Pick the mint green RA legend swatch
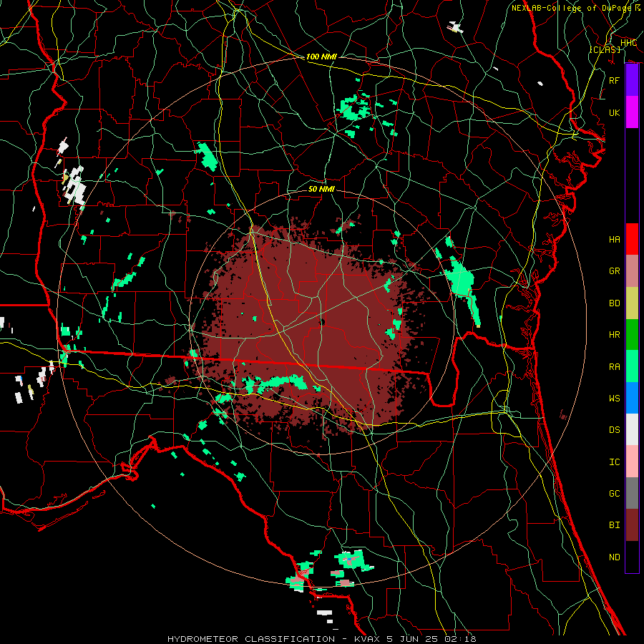Viewport: 644px width, 644px height. pyautogui.click(x=632, y=366)
